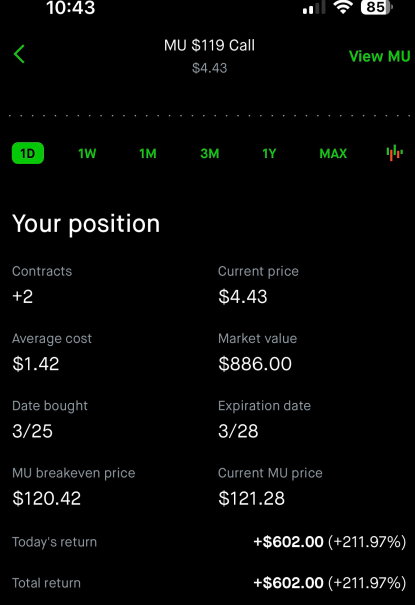Tap the dotted chart baseline
This screenshot has height=605, width=415.
(209, 115)
